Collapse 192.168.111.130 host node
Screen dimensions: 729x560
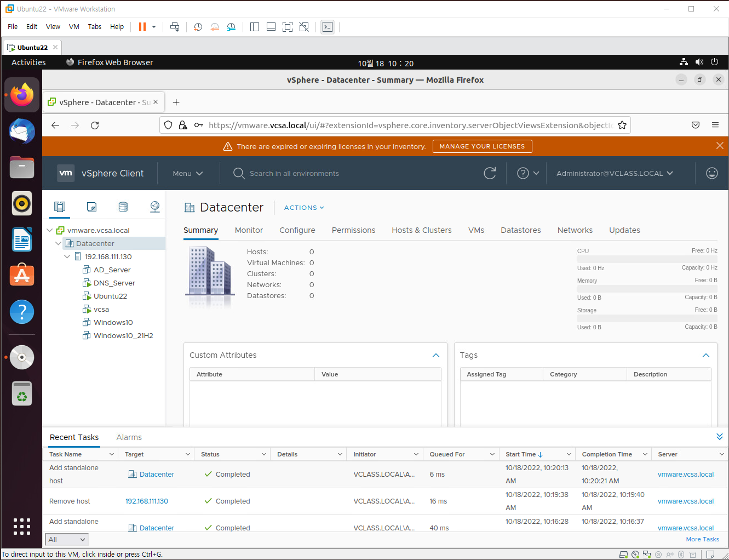[67, 256]
